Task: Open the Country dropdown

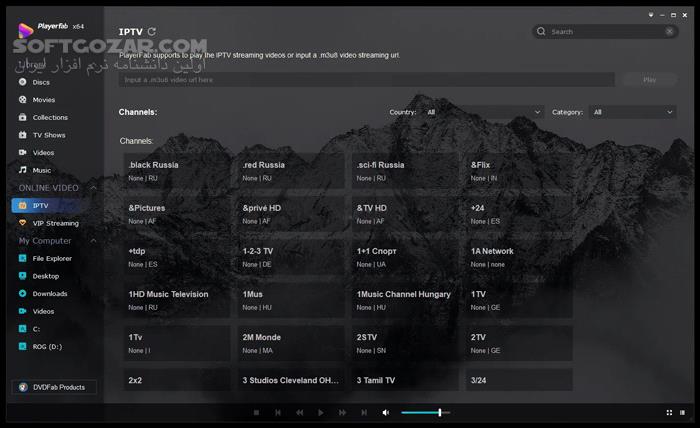Action: coord(482,112)
